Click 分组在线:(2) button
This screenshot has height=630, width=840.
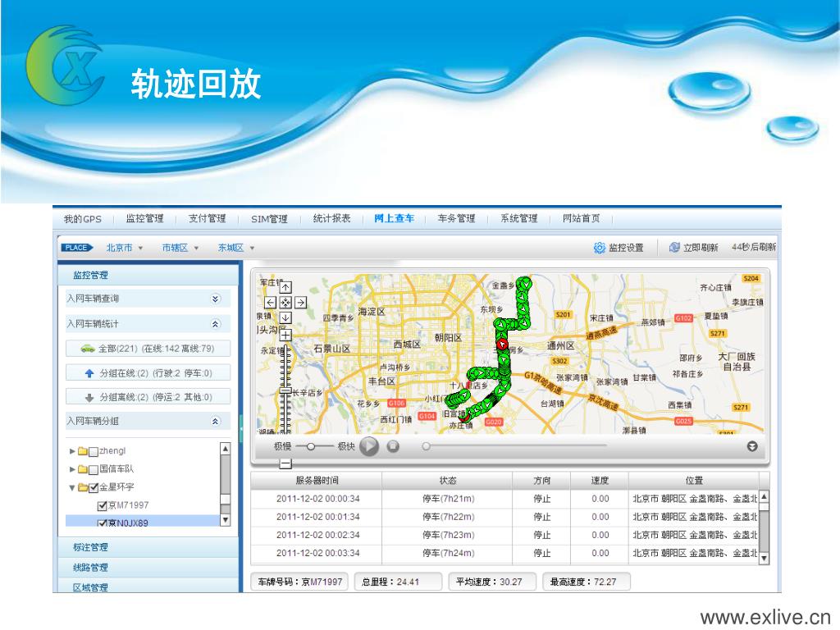(x=148, y=373)
